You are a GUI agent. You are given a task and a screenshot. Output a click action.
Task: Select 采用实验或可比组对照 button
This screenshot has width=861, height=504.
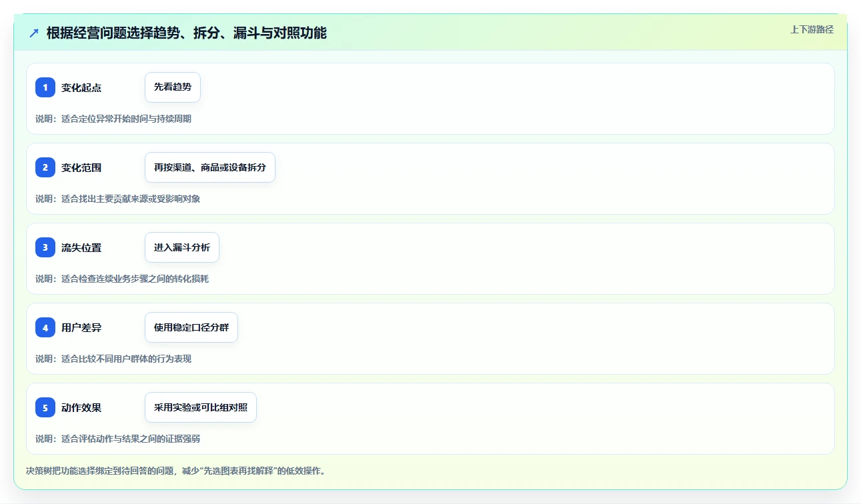pyautogui.click(x=201, y=407)
